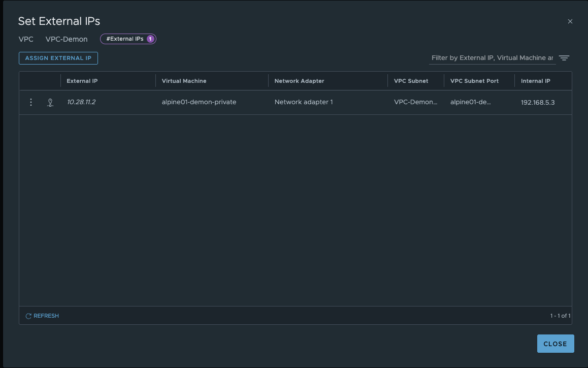The image size is (588, 368).
Task: Open the row actions kebab menu
Action: (x=31, y=102)
